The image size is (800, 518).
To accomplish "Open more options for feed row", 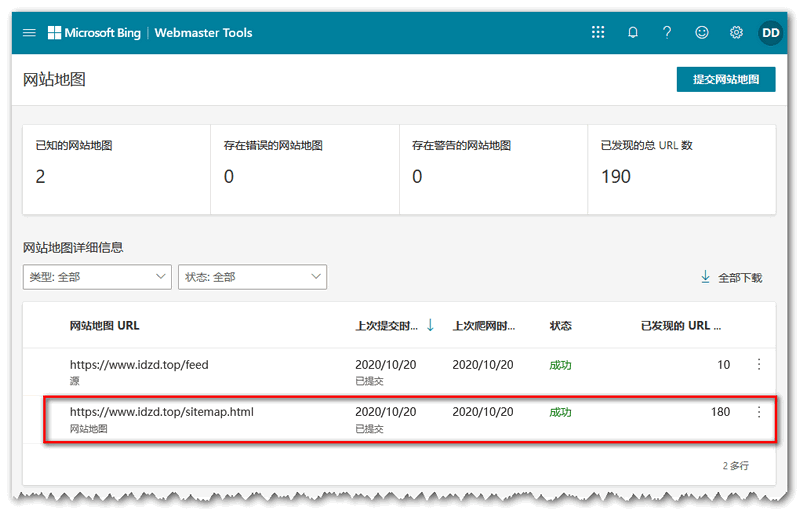I will [759, 364].
